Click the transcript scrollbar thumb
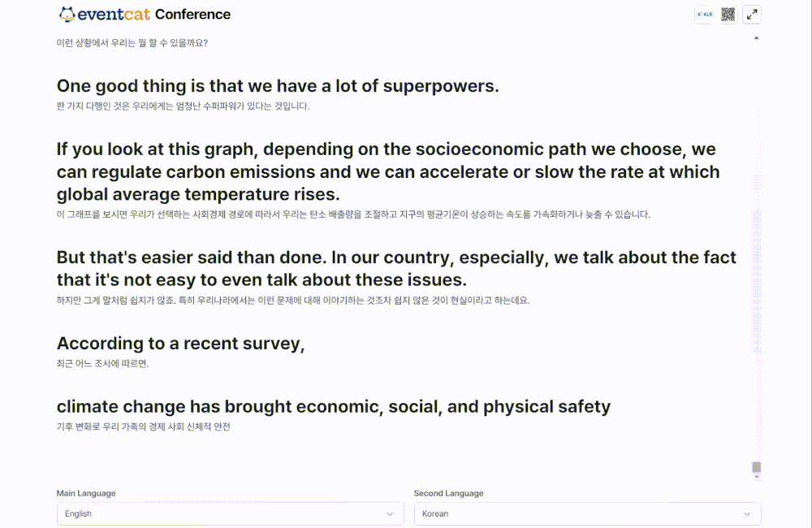This screenshot has width=812, height=528. click(x=757, y=467)
